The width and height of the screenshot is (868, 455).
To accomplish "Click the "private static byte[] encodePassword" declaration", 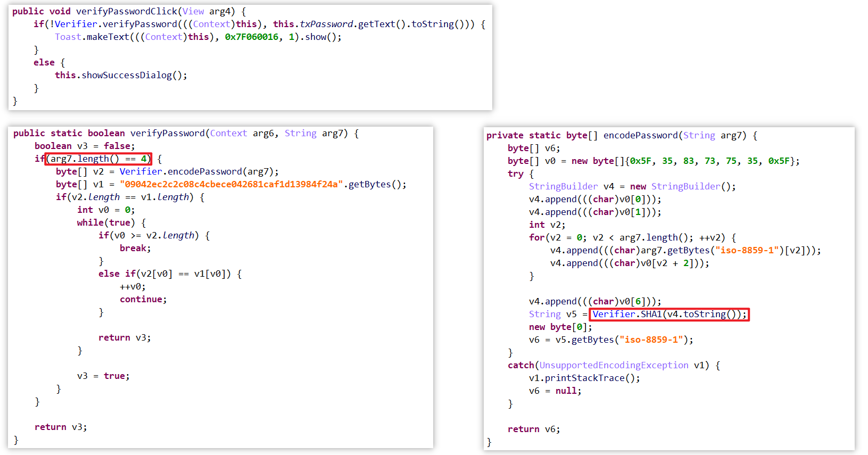I will tap(582, 135).
